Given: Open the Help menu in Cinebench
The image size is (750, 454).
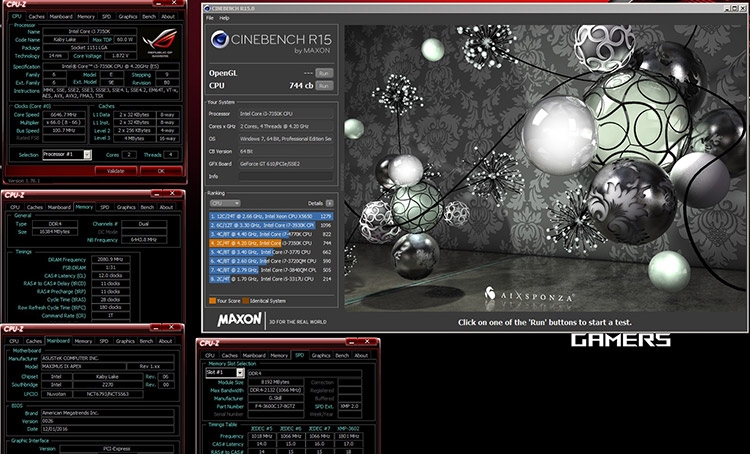Looking at the screenshot, I should coord(224,18).
